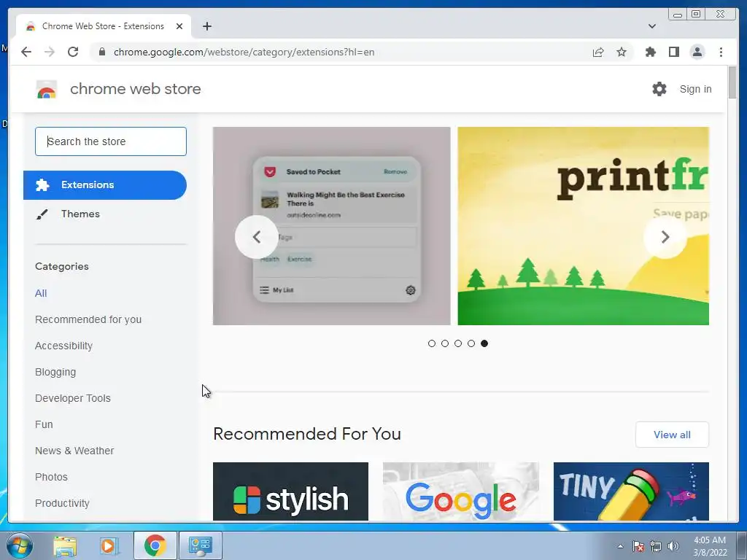
Task: Select fourth carousel dot
Action: (471, 343)
